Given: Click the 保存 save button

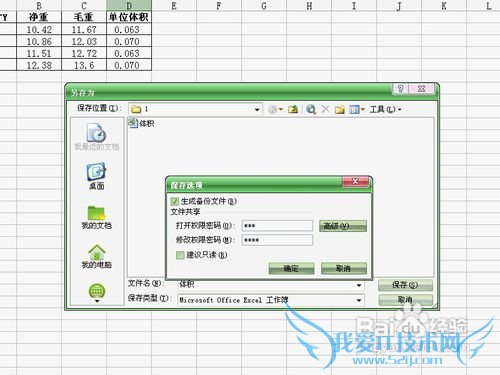Looking at the screenshot, I should 405,285.
